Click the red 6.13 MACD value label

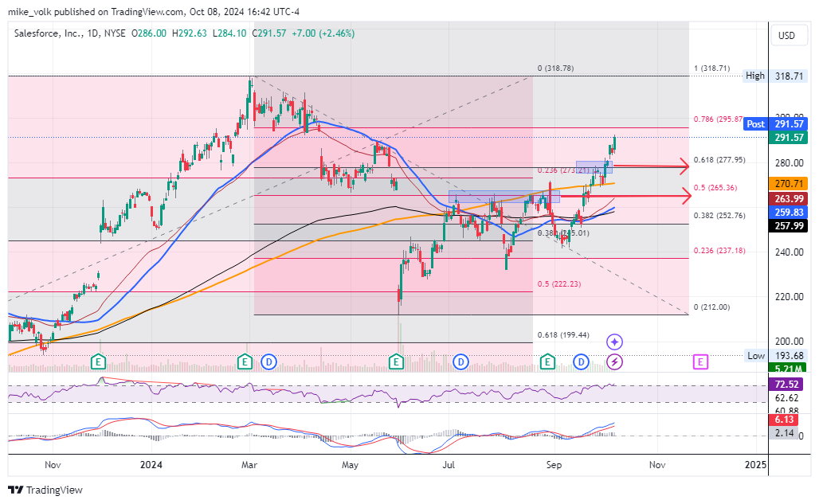[784, 420]
